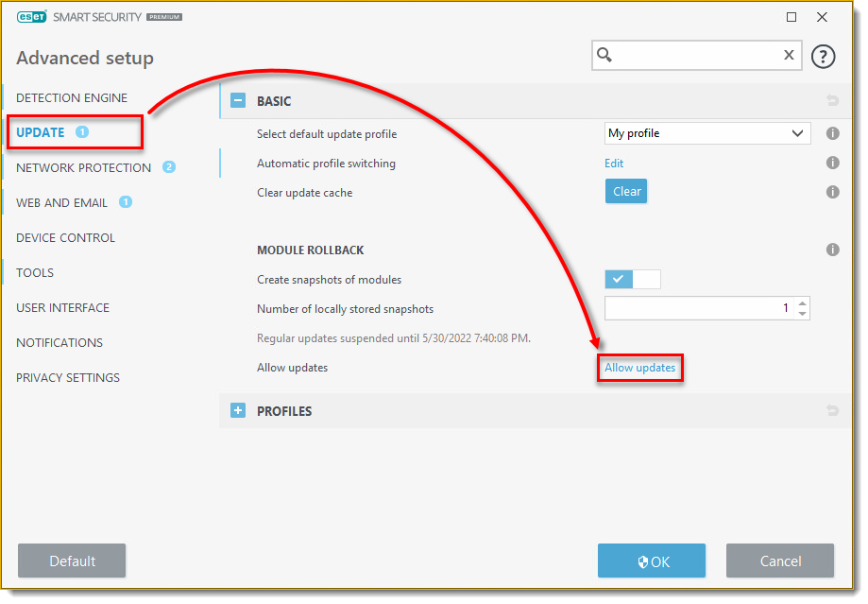Screen dimensions: 868x604
Task: Click the Clear update cache button
Action: click(x=626, y=192)
